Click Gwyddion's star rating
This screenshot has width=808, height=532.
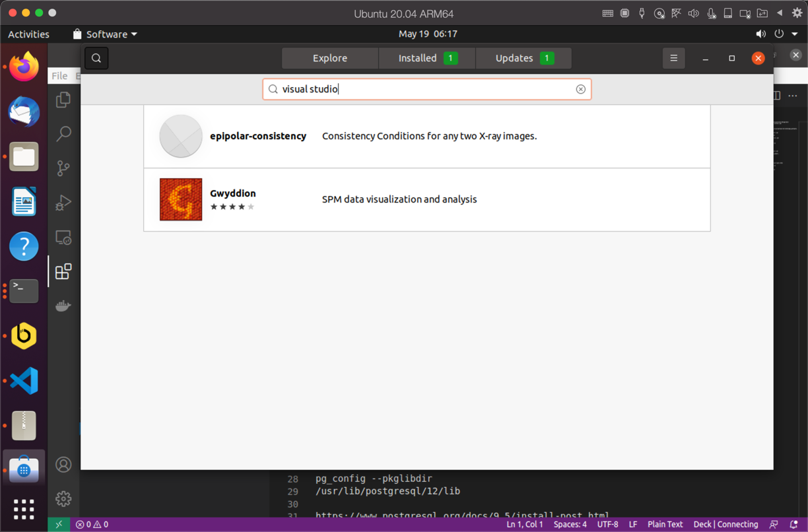pos(232,207)
